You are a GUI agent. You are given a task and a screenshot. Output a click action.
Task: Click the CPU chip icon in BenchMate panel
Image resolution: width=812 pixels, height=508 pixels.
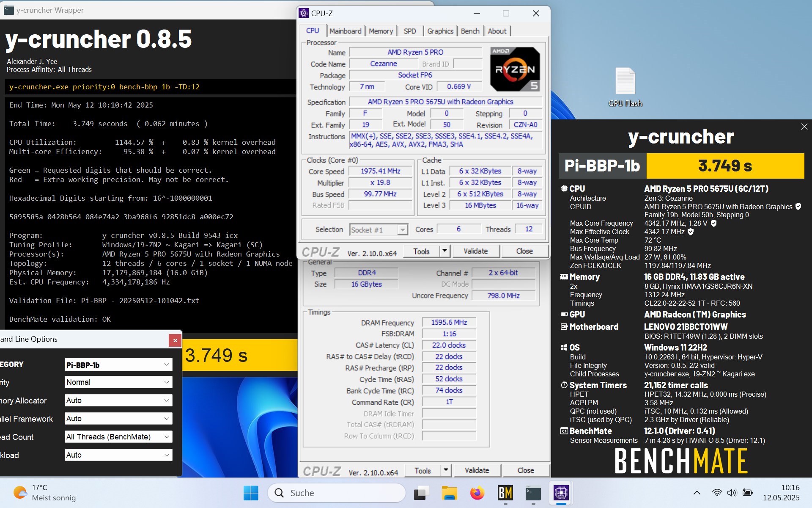[564, 189]
